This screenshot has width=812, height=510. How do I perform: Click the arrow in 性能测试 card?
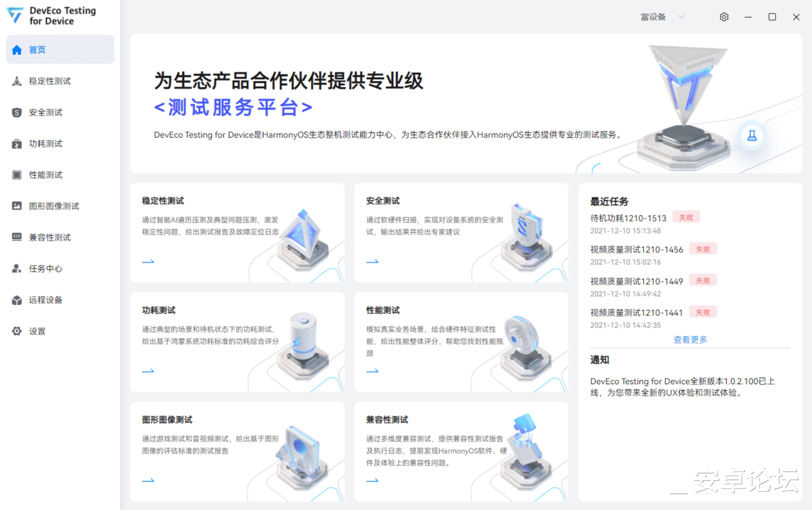pyautogui.click(x=372, y=371)
